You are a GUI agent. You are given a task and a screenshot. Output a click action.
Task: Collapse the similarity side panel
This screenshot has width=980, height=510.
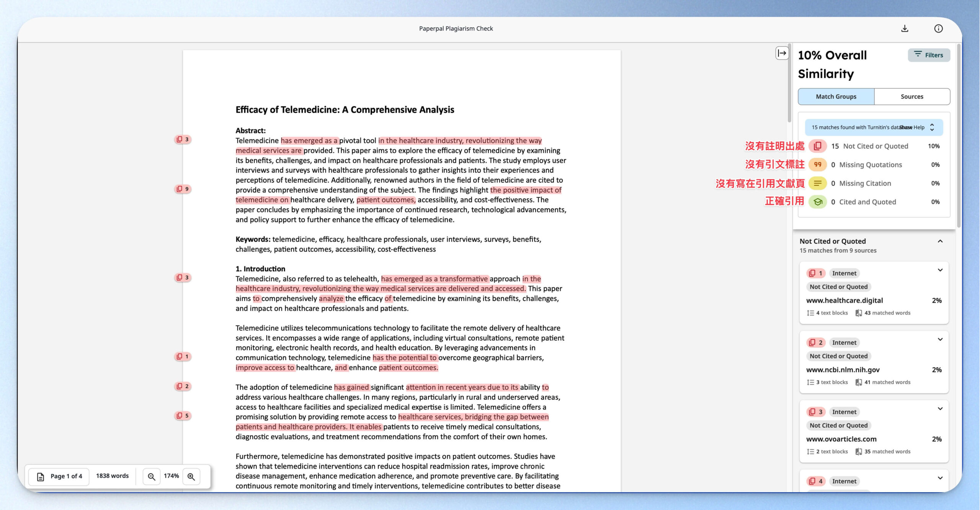tap(782, 53)
